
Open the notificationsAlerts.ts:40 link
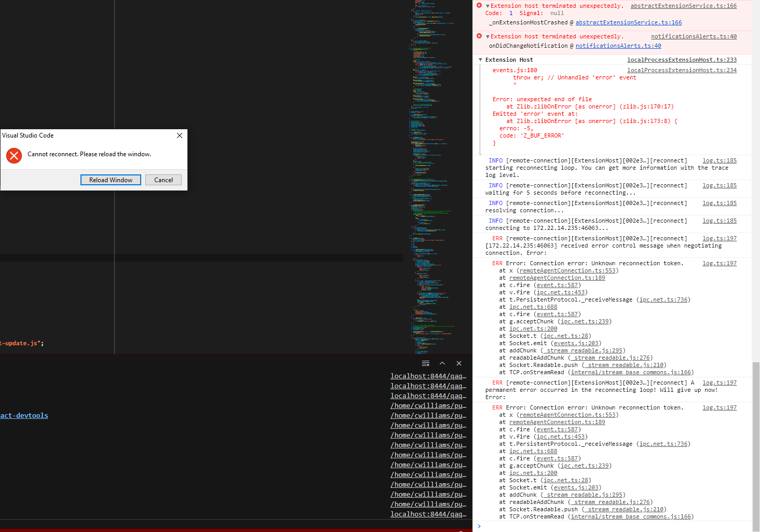coord(694,36)
